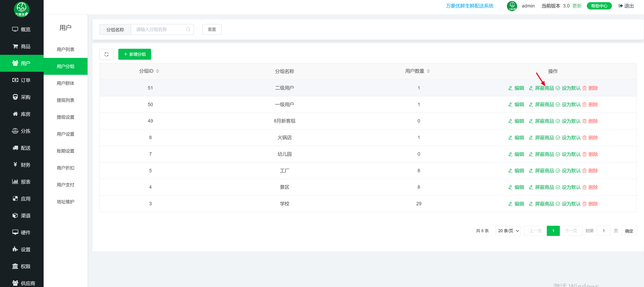Click the check-circle icon of 设为默认 for 工厂
Image resolution: width=644 pixels, height=287 pixels.
(557, 171)
